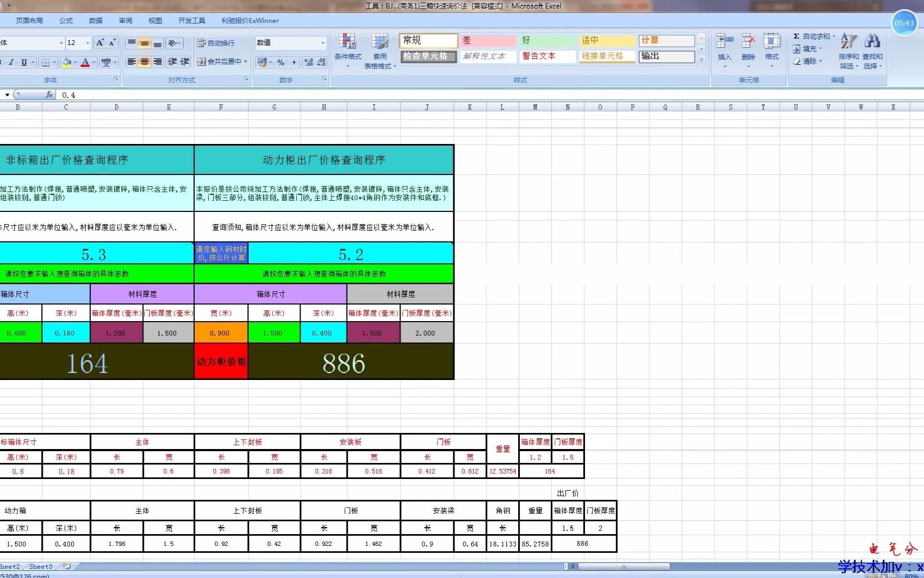
Task: Select the cell containing 0.900
Action: pos(221,333)
